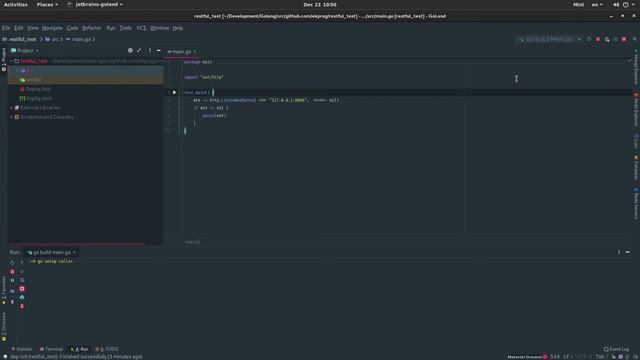Toggle the Project tool window stripe button

4,60
